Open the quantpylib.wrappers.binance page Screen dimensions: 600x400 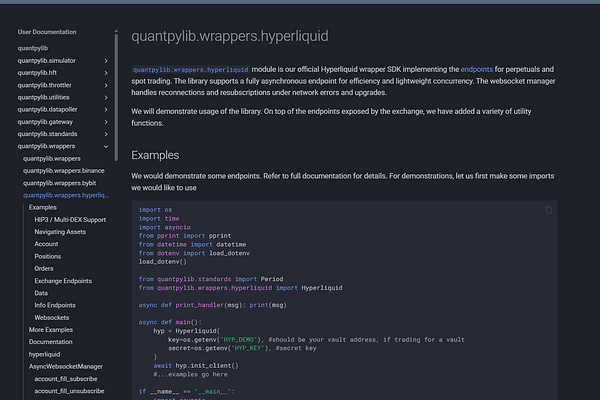tap(64, 171)
